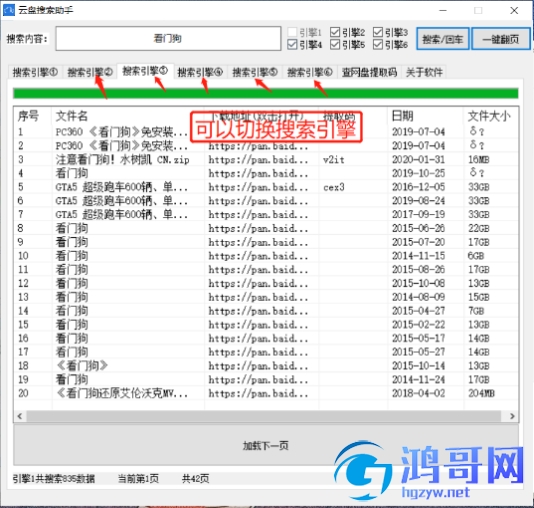Close the 云盘搜索助手 window
The width and height of the screenshot is (534, 508).
(x=514, y=11)
